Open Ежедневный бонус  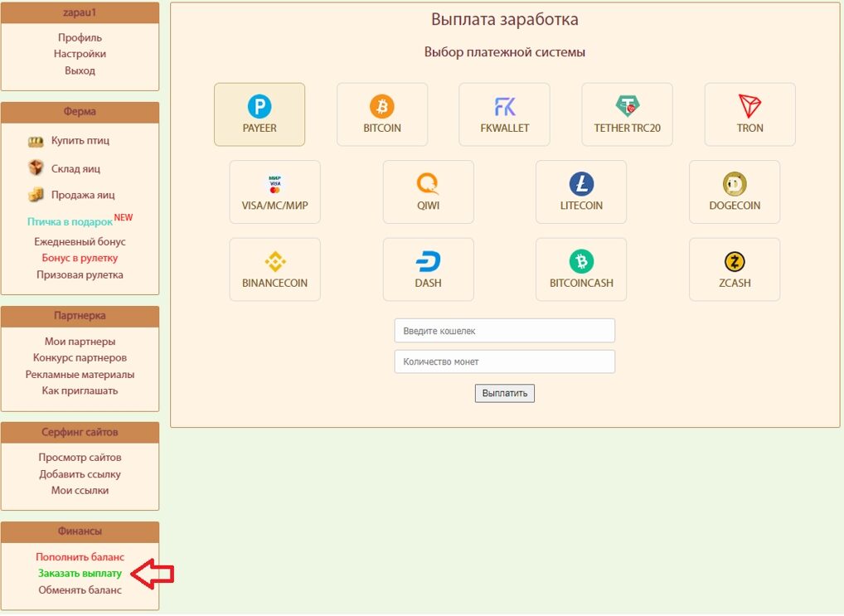tap(80, 242)
